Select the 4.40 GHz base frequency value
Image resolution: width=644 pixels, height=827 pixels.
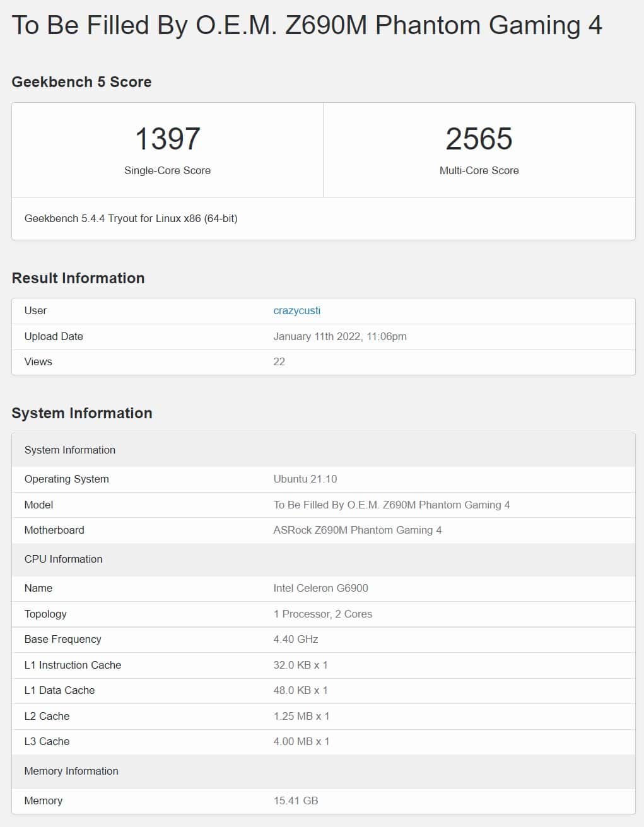(295, 639)
